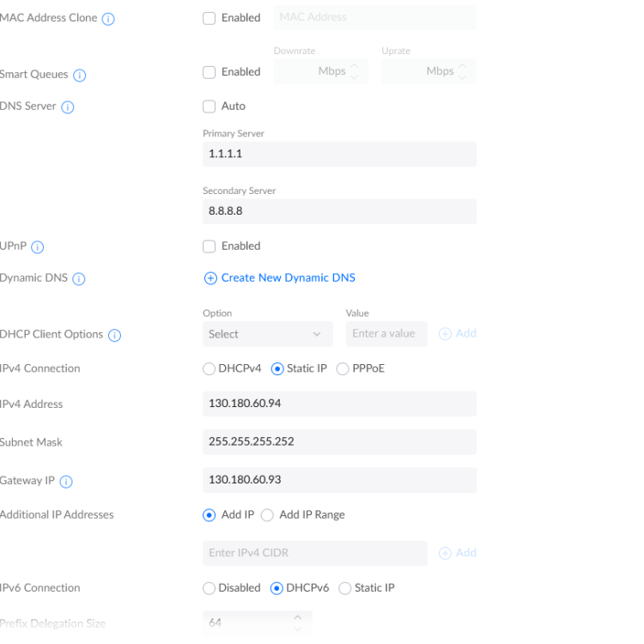Check the DNS Server Auto checkbox
Viewport: 644px width, 644px height.
point(210,106)
